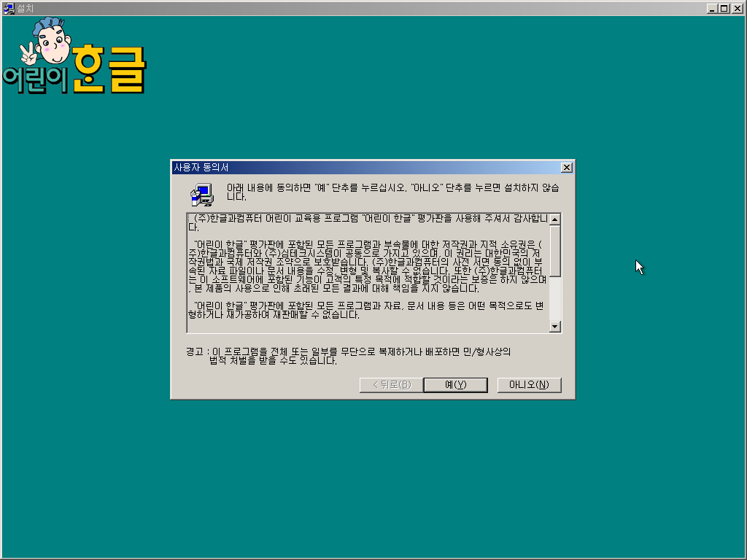Maximize the 설치 setup window
Screen dimensions: 747x560
coord(724,9)
